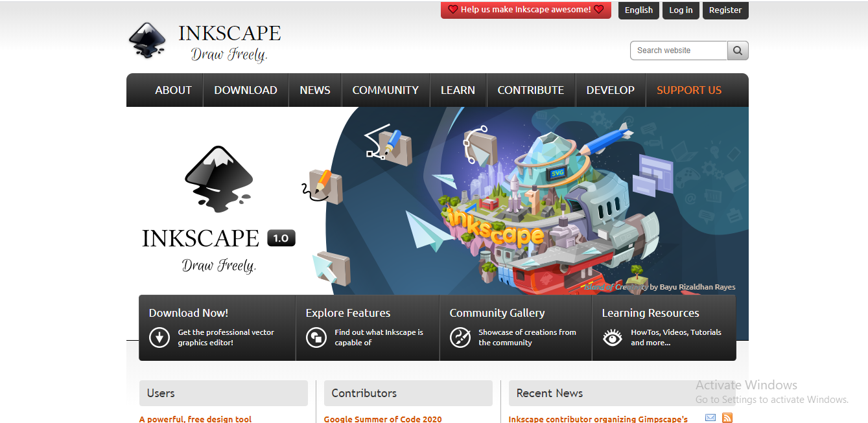
Task: Open the mailing list envelope icon
Action: click(x=710, y=418)
